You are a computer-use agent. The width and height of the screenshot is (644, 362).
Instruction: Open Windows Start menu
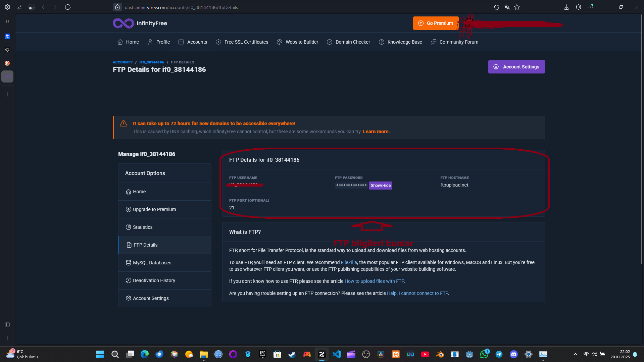point(100,354)
